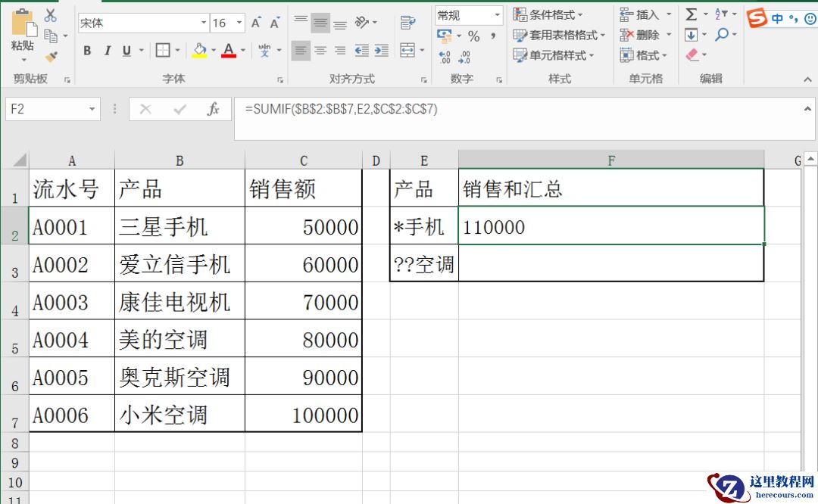The image size is (818, 504).
Task: Click the Select All corner triangle
Action: pos(19,160)
